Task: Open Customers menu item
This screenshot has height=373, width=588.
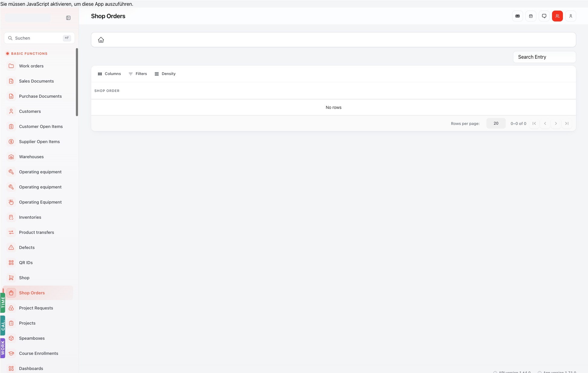Action: (x=38, y=111)
